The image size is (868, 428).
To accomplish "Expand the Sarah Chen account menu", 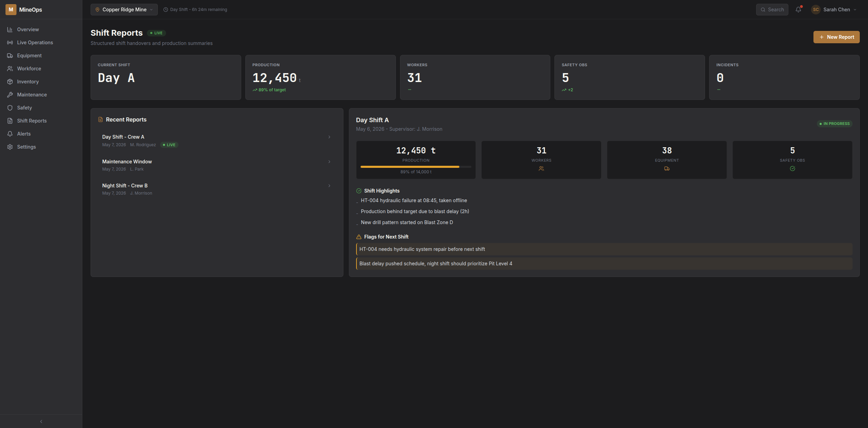I will (x=834, y=10).
